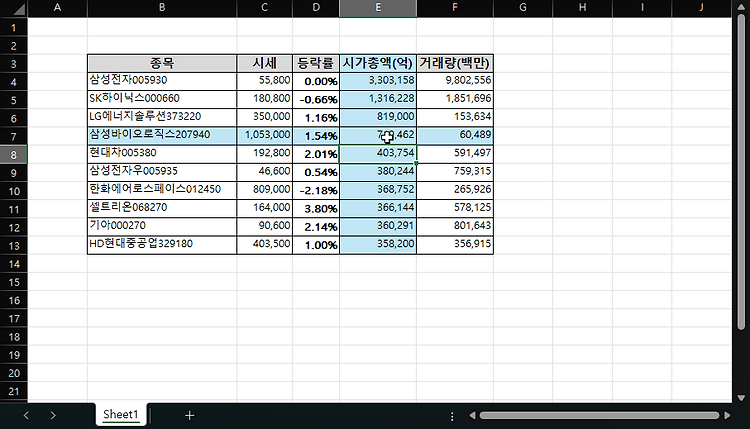Select column C header

265,8
